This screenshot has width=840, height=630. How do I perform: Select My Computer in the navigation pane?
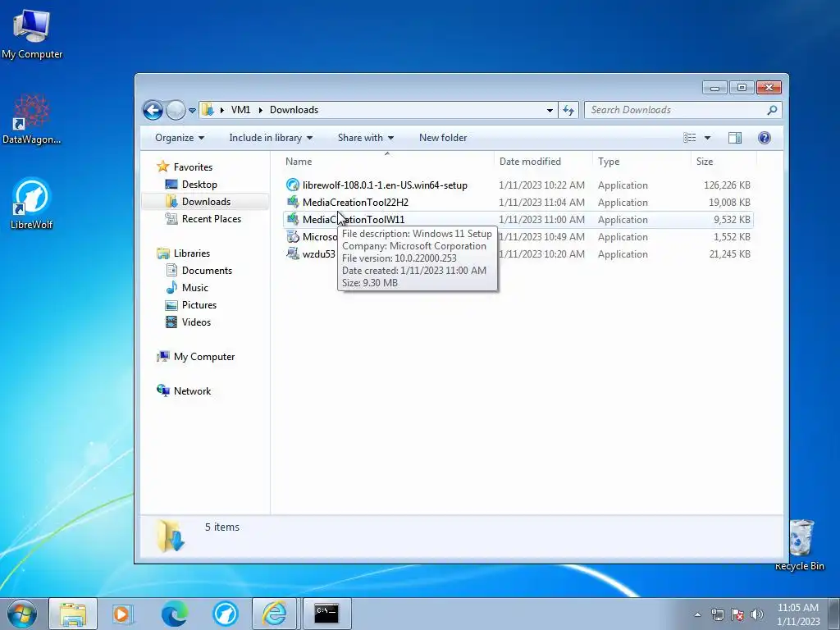tap(204, 357)
